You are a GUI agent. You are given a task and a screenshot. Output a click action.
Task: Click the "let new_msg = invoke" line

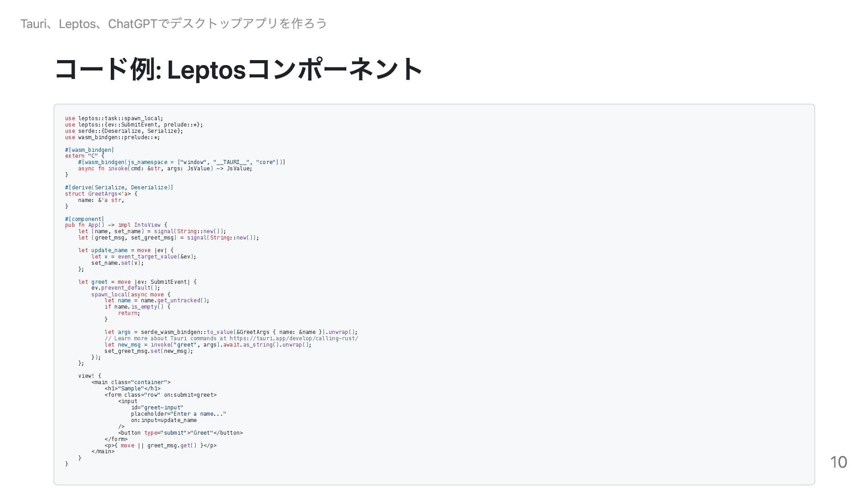click(208, 345)
